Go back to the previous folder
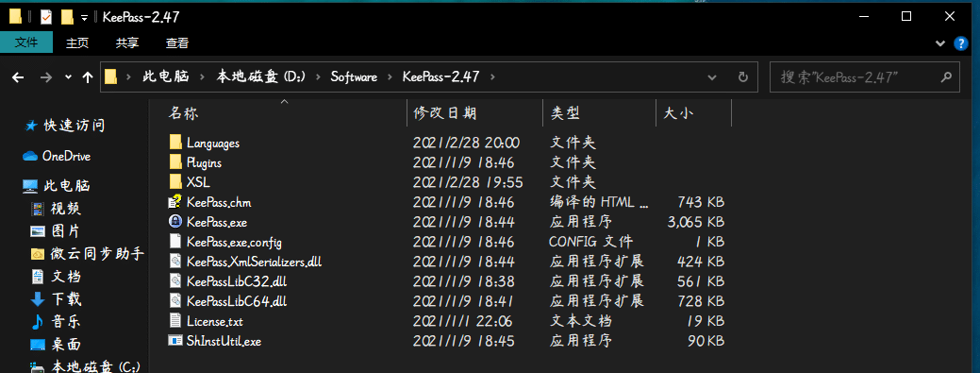 pos(18,77)
